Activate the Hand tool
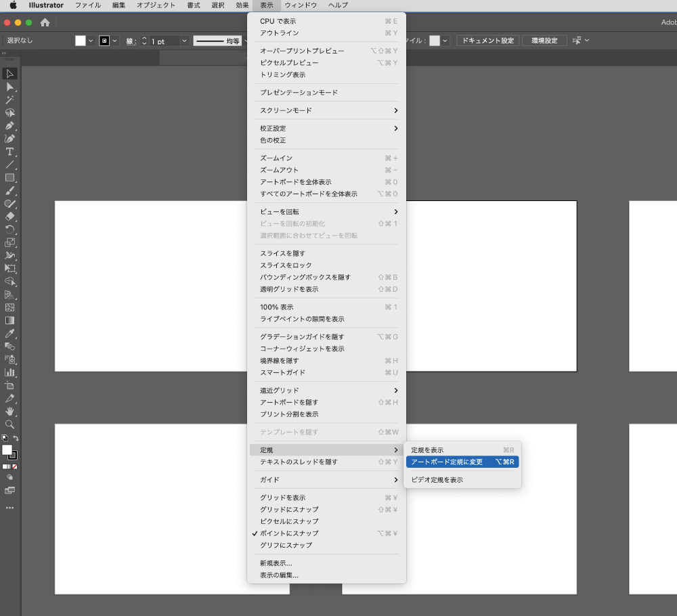The width and height of the screenshot is (677, 616). pyautogui.click(x=10, y=411)
